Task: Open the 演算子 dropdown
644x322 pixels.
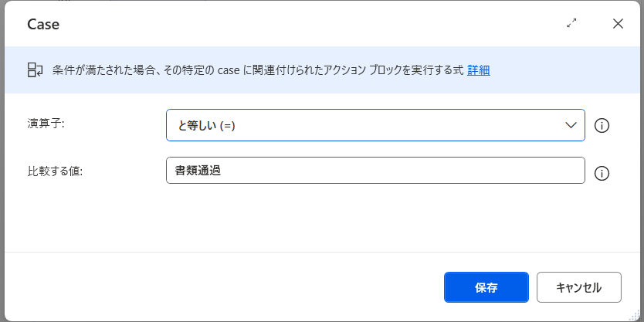Action: point(375,125)
